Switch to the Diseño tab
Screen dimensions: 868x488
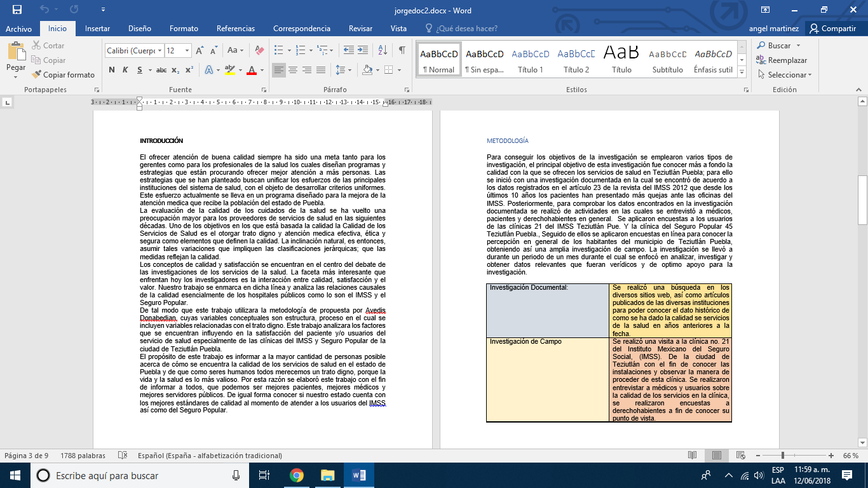tap(140, 29)
